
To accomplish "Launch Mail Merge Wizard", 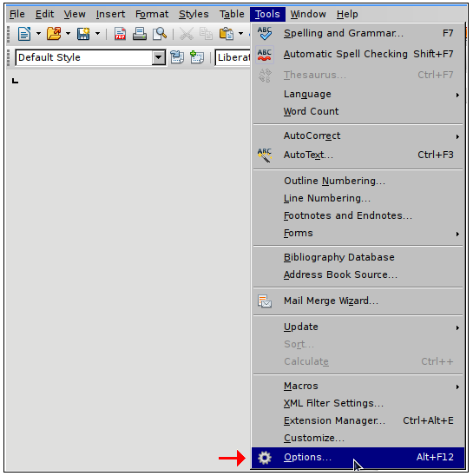I will (x=358, y=301).
